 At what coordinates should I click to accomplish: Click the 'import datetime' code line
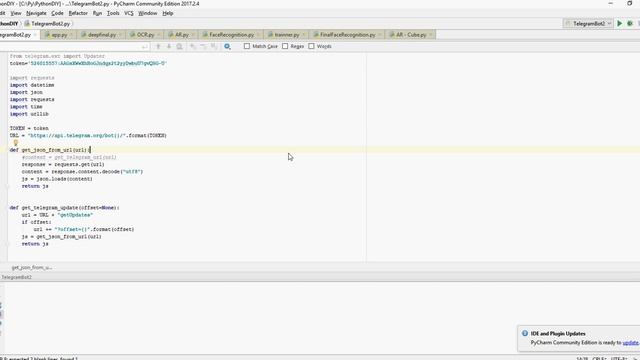pyautogui.click(x=32, y=85)
